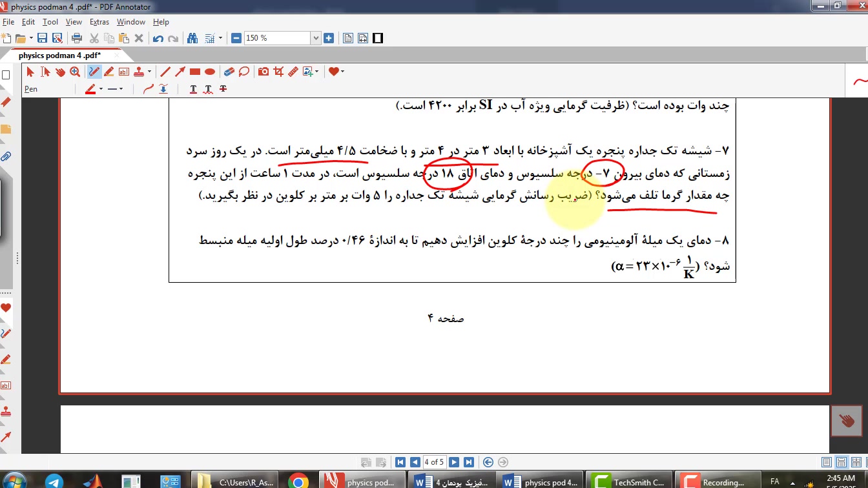Click the page number field
The width and height of the screenshot is (868, 488).
433,462
